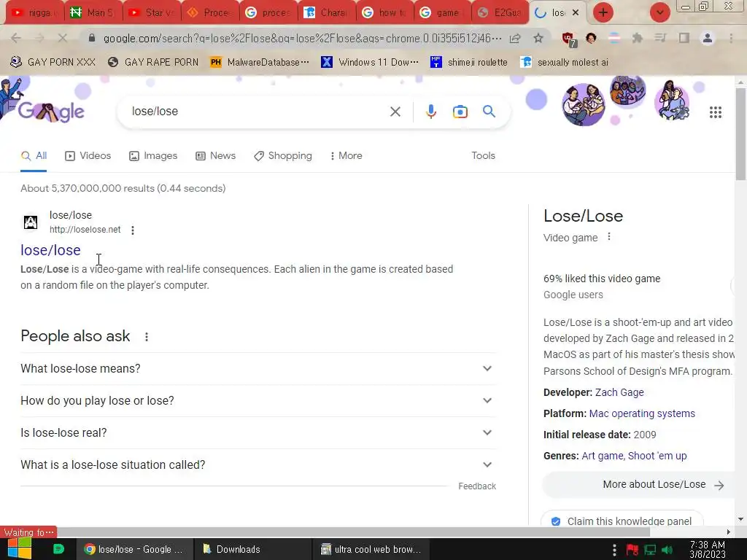This screenshot has height=560, width=747.
Task: Open Zach Gage developer link
Action: 619,392
